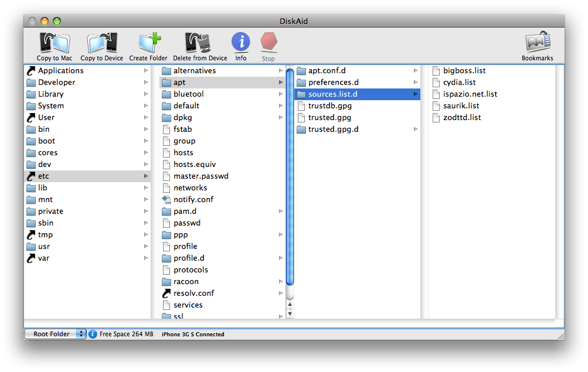Expand the trusted.gpg.d folder arrow

point(416,129)
